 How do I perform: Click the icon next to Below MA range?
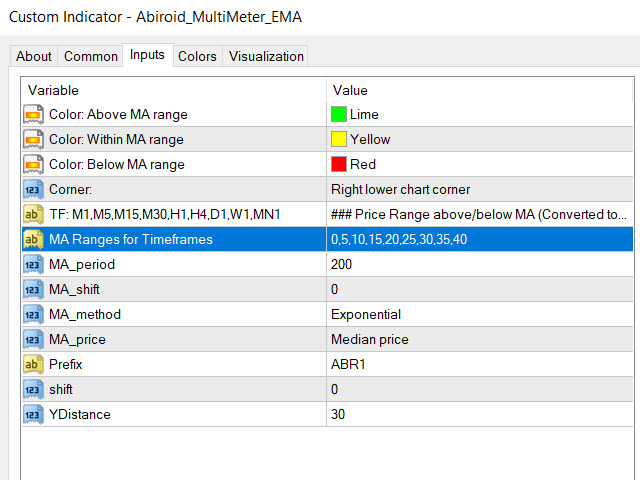tap(33, 164)
